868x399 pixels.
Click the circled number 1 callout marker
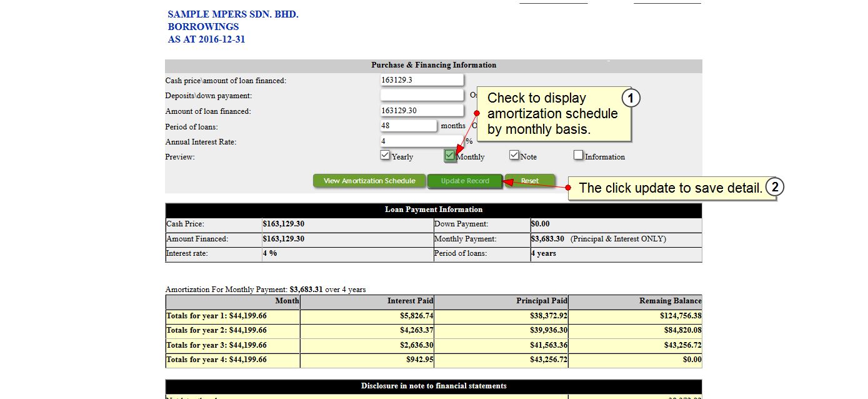[631, 98]
